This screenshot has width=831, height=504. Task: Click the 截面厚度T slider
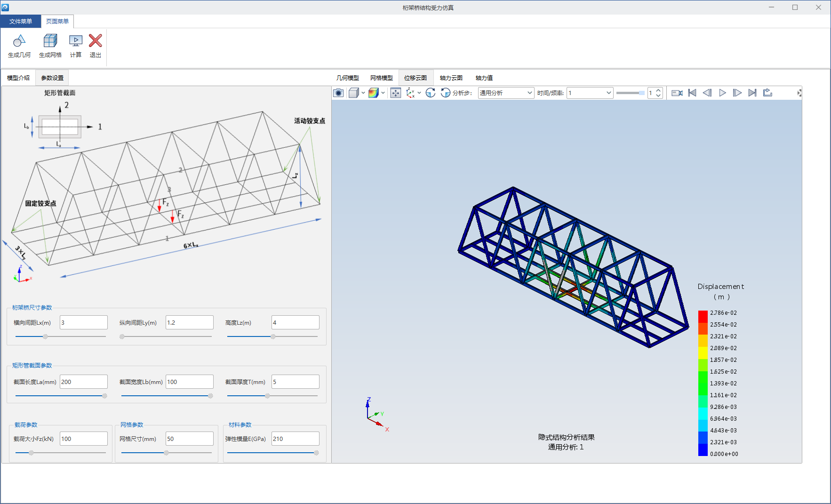272,396
